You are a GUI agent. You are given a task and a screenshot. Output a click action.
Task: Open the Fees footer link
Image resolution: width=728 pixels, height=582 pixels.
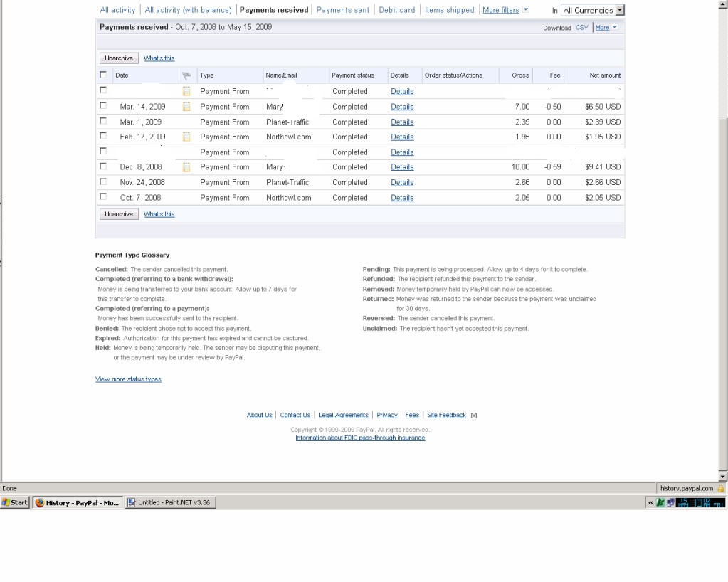tap(412, 415)
